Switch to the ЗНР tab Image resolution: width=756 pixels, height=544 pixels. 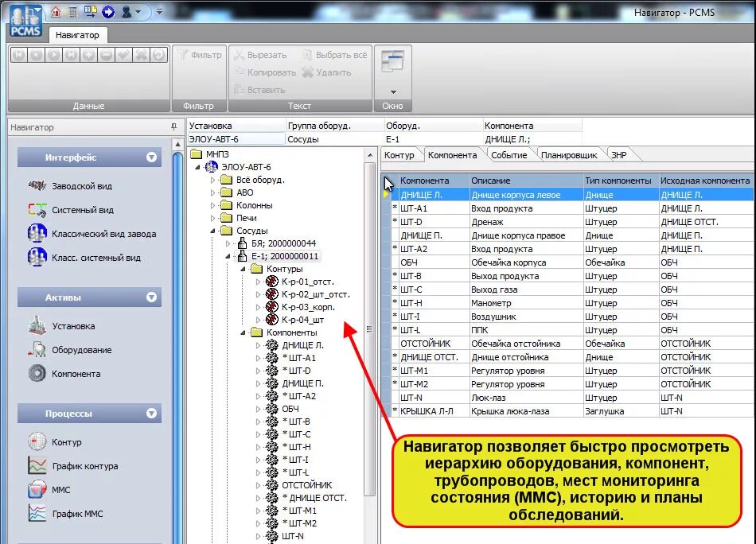tap(619, 155)
